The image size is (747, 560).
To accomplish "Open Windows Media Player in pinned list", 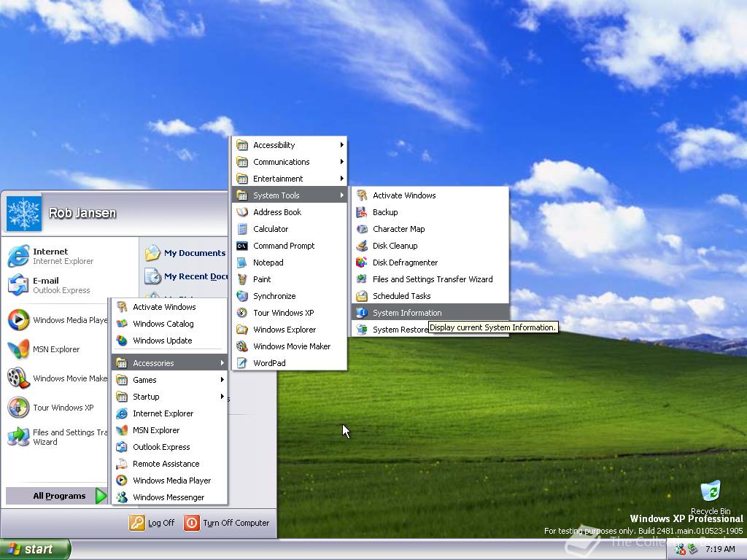I will pyautogui.click(x=56, y=320).
